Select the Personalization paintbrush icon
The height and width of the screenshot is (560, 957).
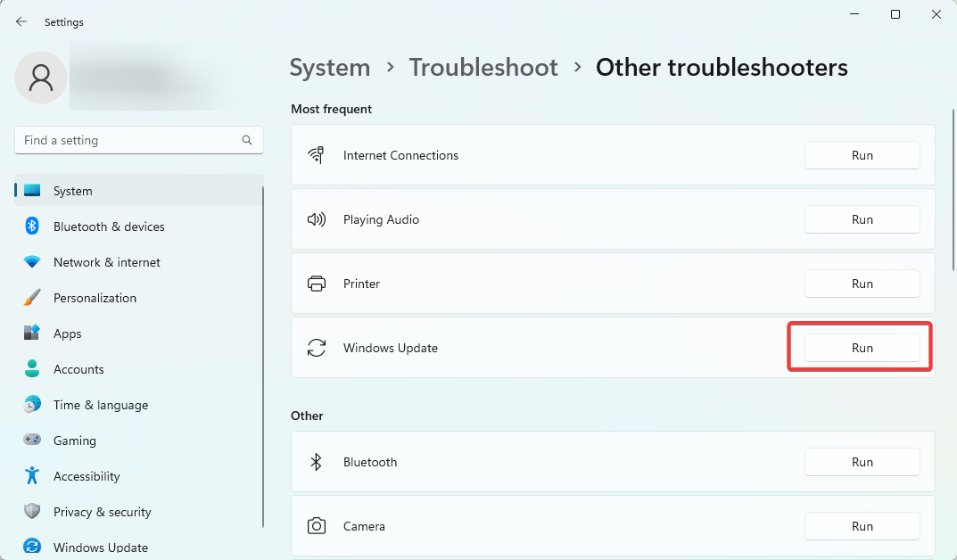(x=32, y=298)
